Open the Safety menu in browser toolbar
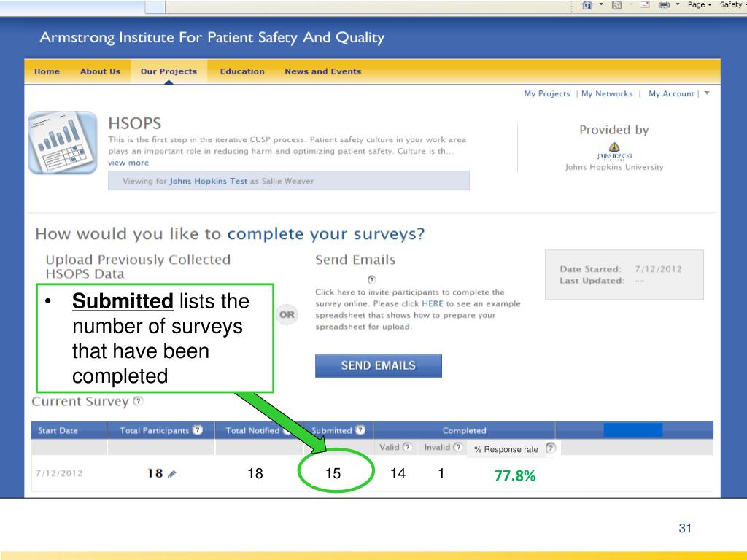 click(x=733, y=4)
